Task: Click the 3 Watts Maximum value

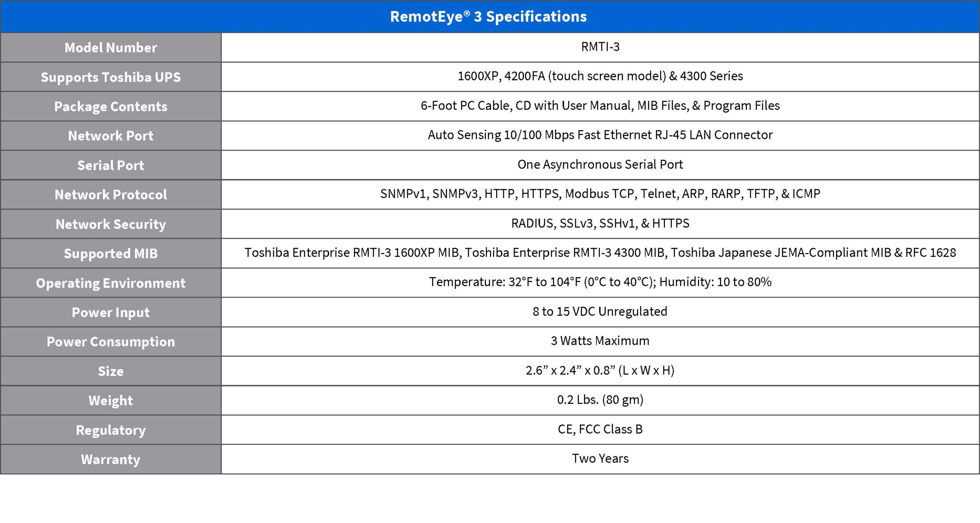Action: pyautogui.click(x=600, y=341)
